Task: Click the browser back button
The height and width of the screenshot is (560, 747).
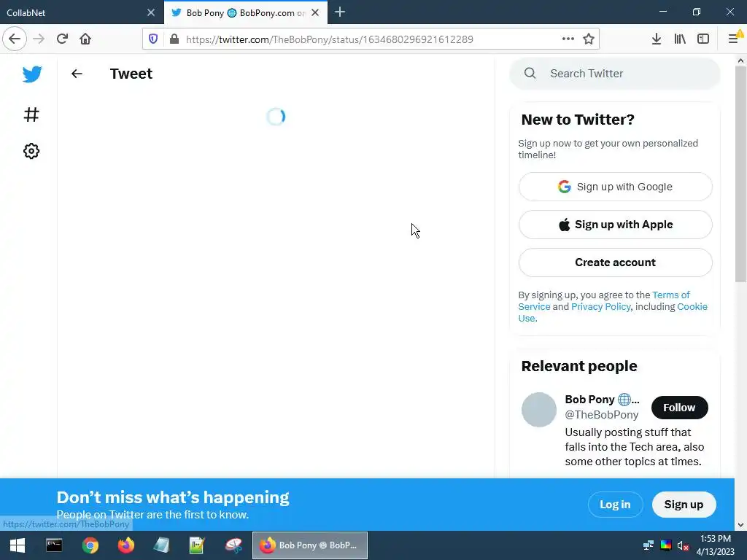Action: pos(15,39)
